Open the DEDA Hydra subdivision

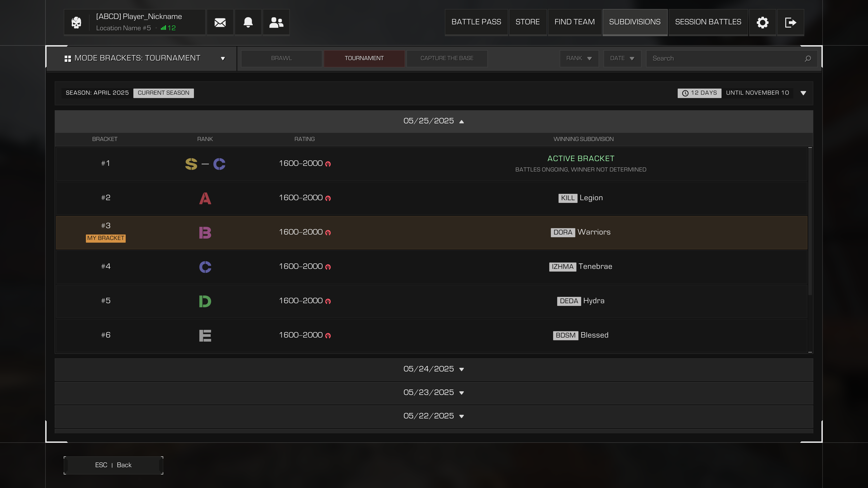(x=580, y=301)
